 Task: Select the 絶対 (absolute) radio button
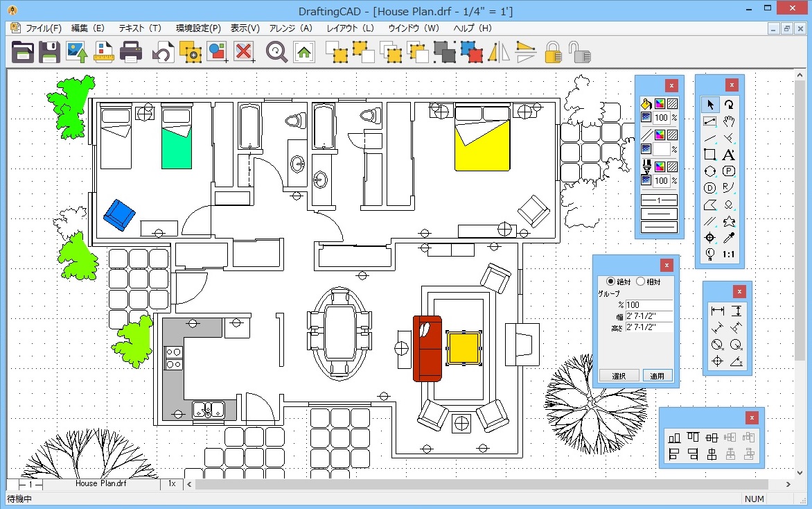click(x=610, y=282)
